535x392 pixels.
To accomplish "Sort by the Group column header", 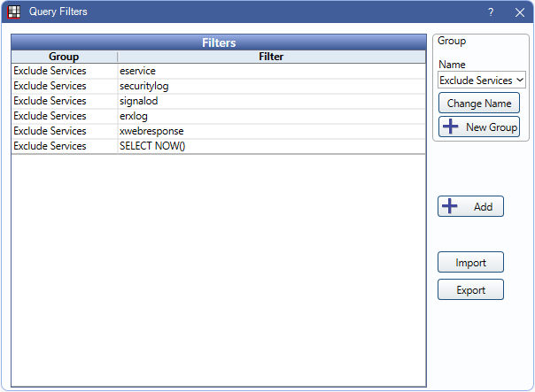I will click(64, 57).
